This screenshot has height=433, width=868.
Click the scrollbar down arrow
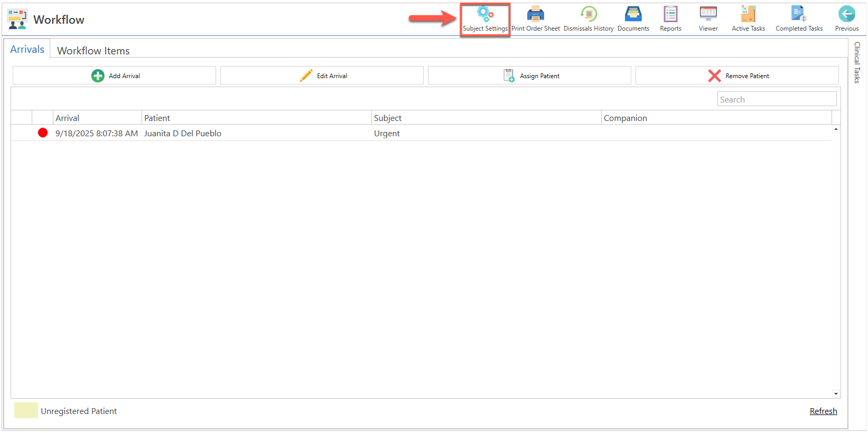(836, 393)
